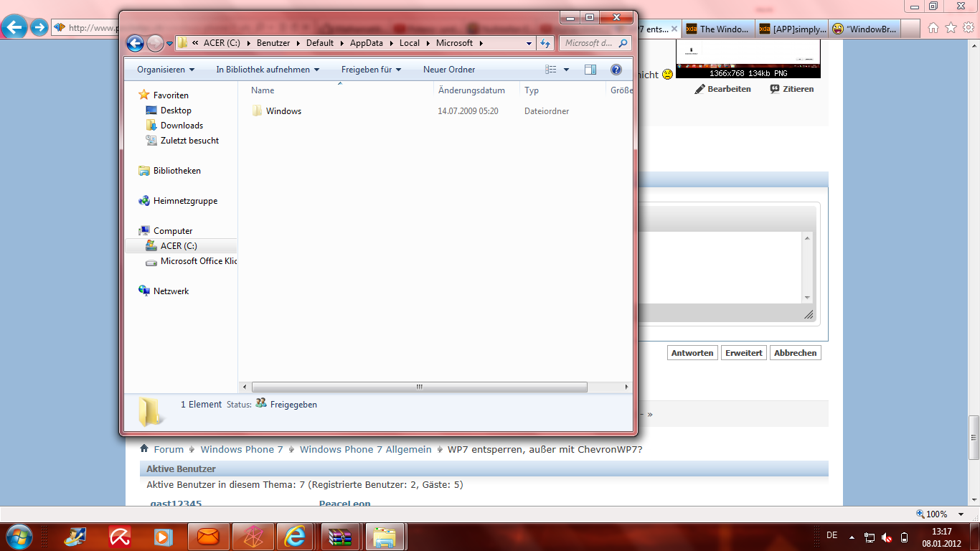Open the attached screenshot thumbnail in the post

pos(748,58)
